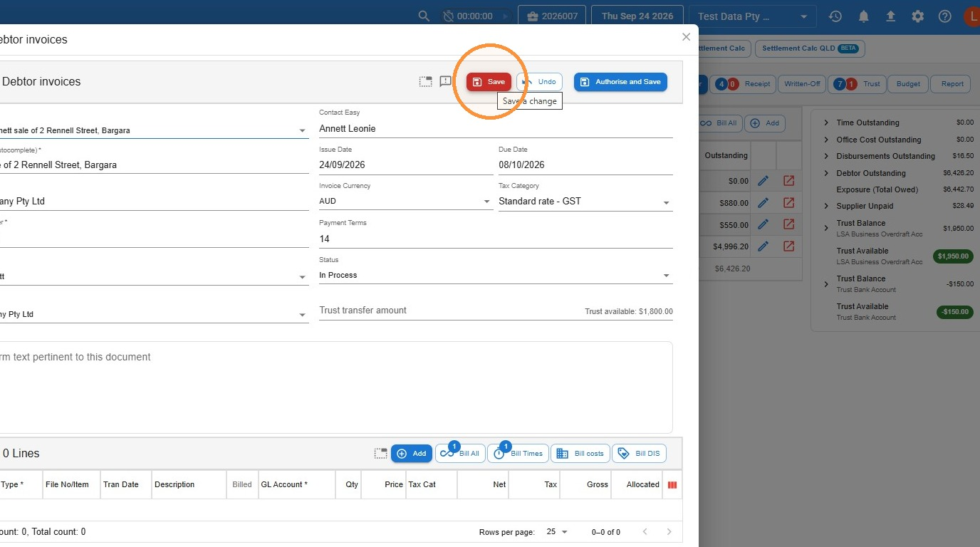Switch to the Trust tab
This screenshot has width=980, height=547.
tap(857, 84)
